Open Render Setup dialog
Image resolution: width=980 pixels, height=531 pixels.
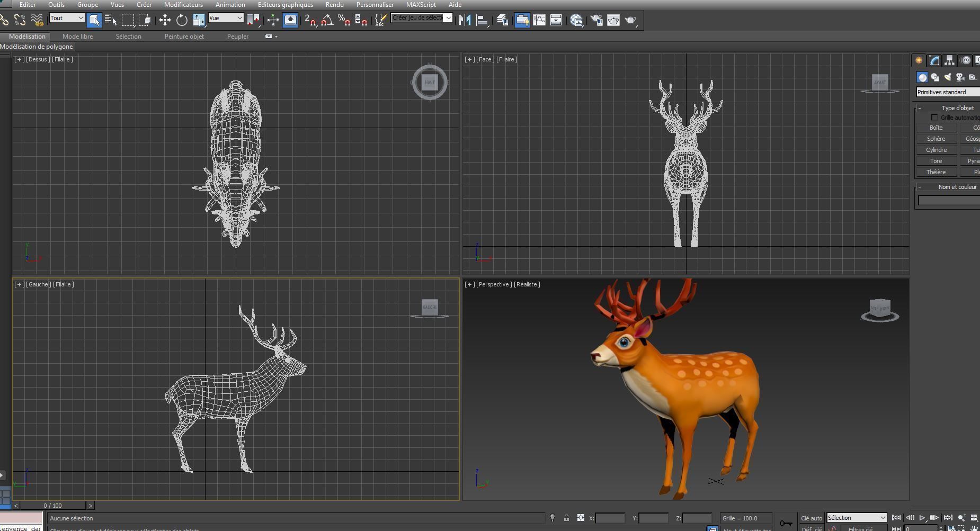pyautogui.click(x=596, y=20)
